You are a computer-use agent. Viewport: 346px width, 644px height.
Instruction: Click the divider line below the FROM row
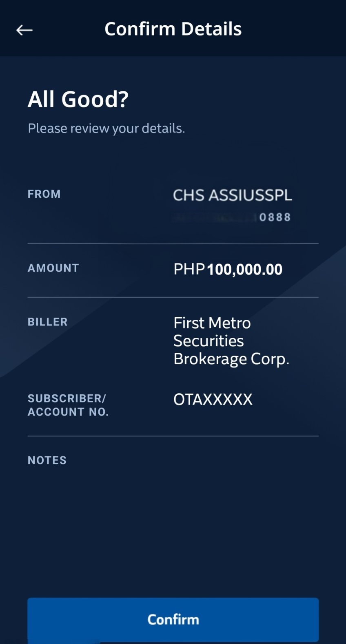pos(173,243)
